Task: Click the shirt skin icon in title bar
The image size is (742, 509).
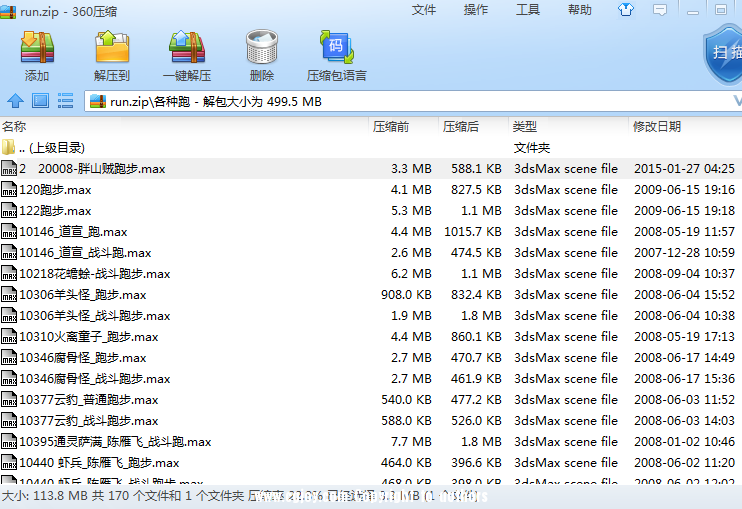Action: coord(626,10)
